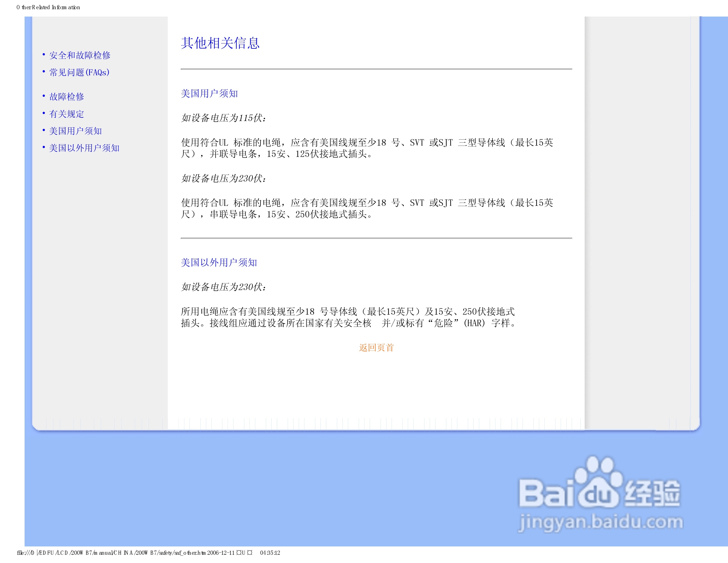Screen dimensions: 728x563
Task: Go to 故障检修 sidebar link
Action: coord(67,97)
